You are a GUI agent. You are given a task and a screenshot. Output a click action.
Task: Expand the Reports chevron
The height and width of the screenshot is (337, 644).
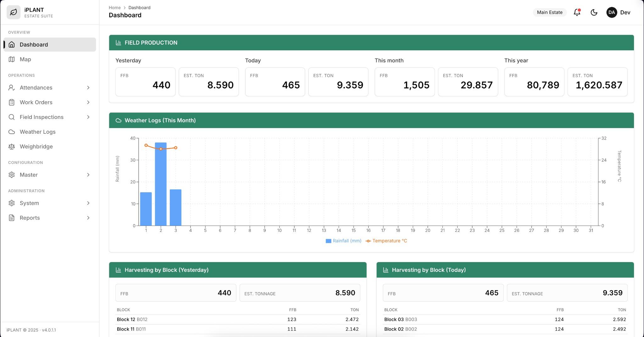click(88, 218)
